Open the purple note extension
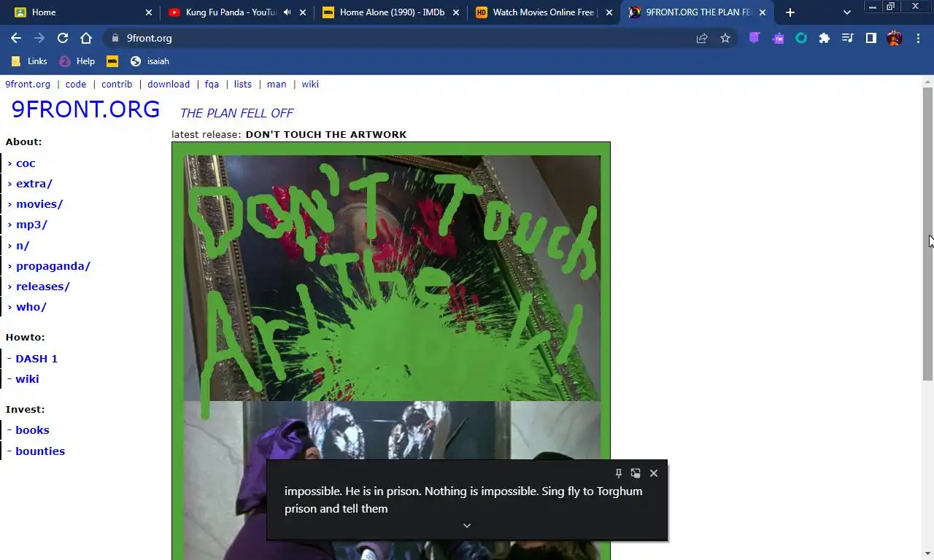This screenshot has height=560, width=934. click(754, 38)
